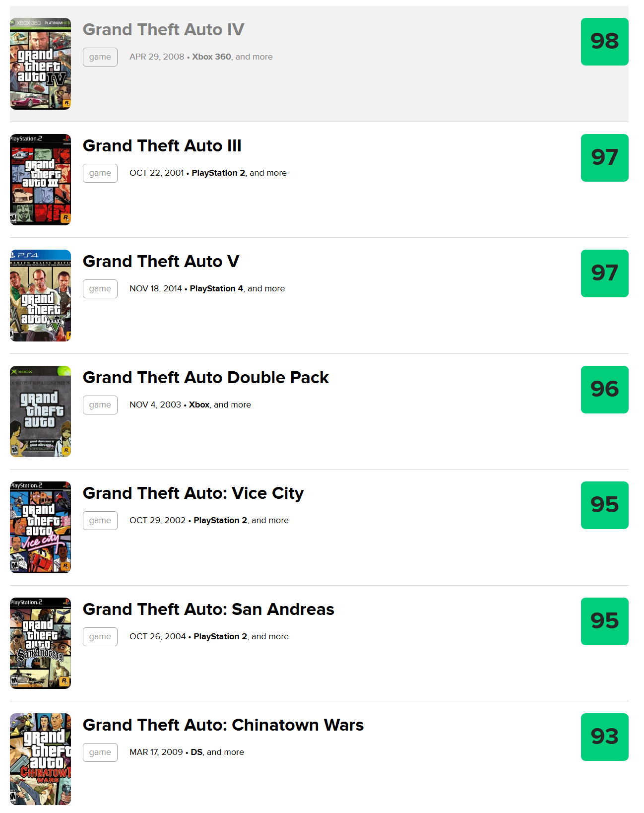This screenshot has height=813, width=644.
Task: Open the Grand Theft Auto III title link
Action: coord(162,146)
